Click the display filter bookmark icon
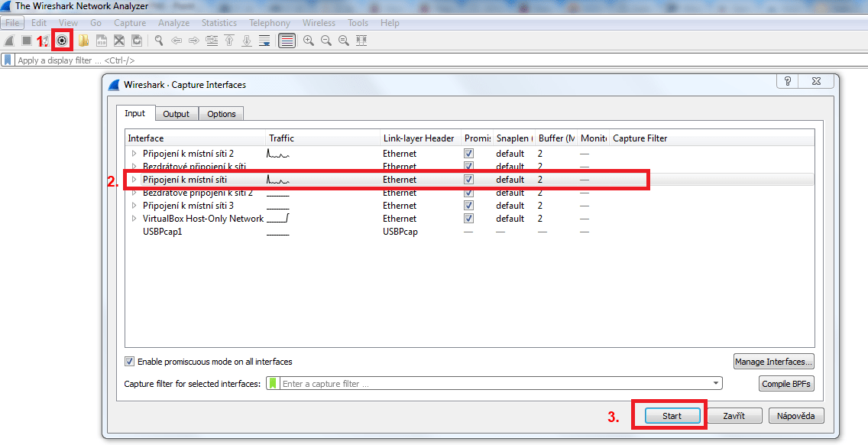868x445 pixels. [x=8, y=60]
